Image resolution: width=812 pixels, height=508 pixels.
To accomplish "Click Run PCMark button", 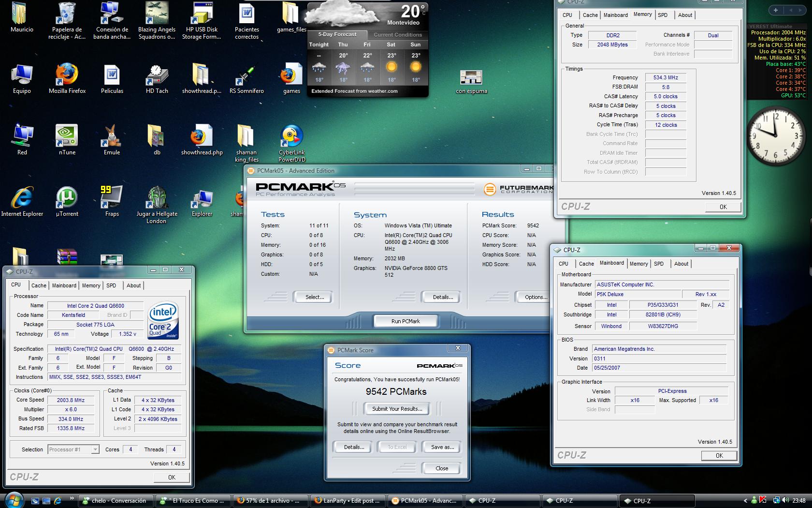I will click(x=406, y=321).
